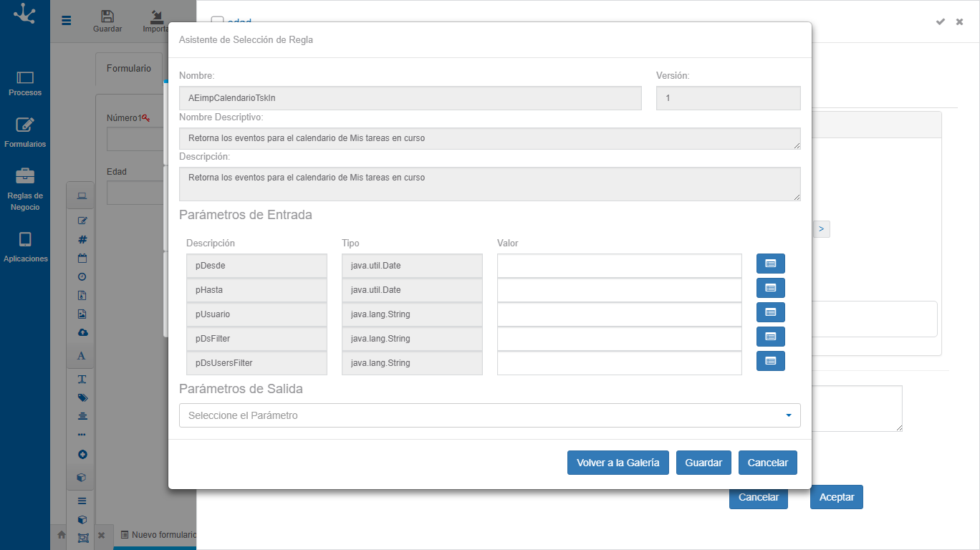Screen dimensions: 980x550
Task: Select the clock time field tool
Action: pos(82,276)
